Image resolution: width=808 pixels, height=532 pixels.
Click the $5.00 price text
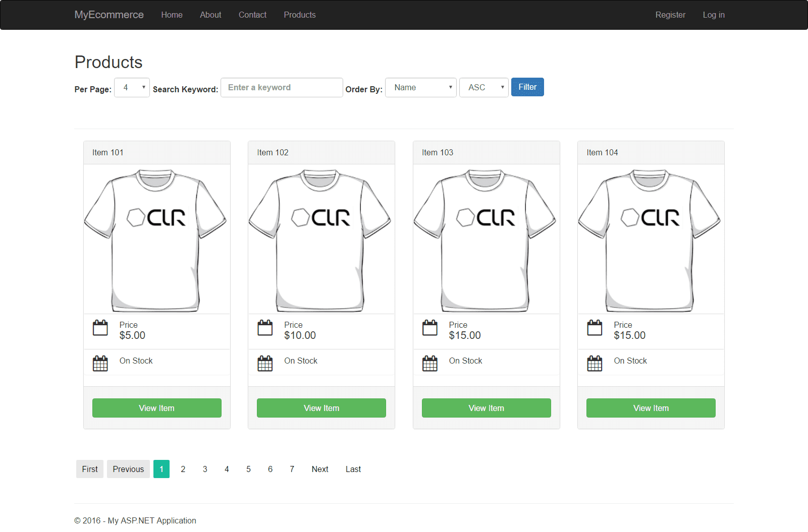point(132,335)
